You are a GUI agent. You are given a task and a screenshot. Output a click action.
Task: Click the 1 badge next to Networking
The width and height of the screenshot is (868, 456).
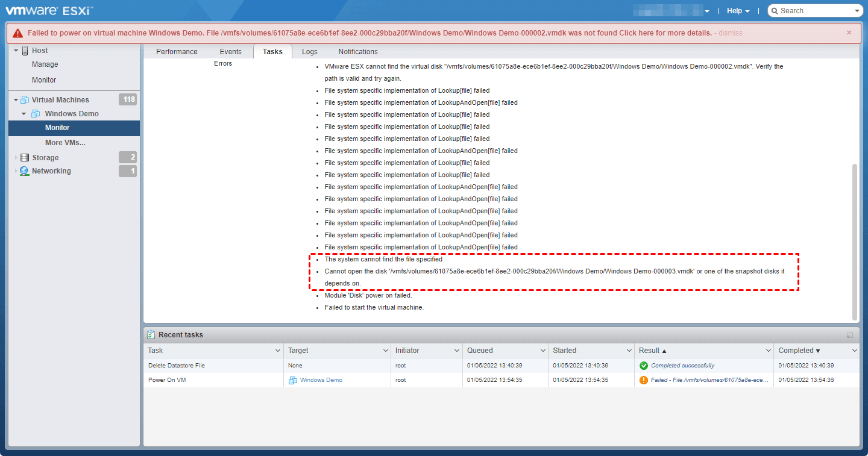pyautogui.click(x=128, y=171)
